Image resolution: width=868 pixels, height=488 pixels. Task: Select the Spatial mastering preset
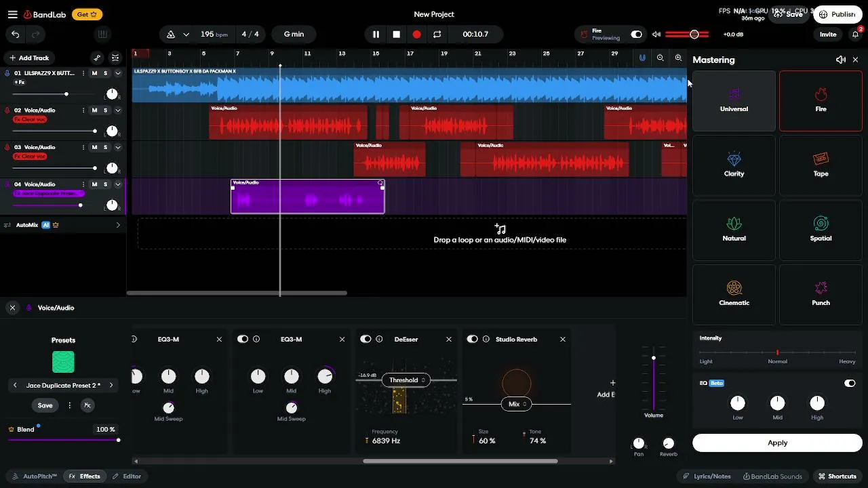click(x=821, y=230)
